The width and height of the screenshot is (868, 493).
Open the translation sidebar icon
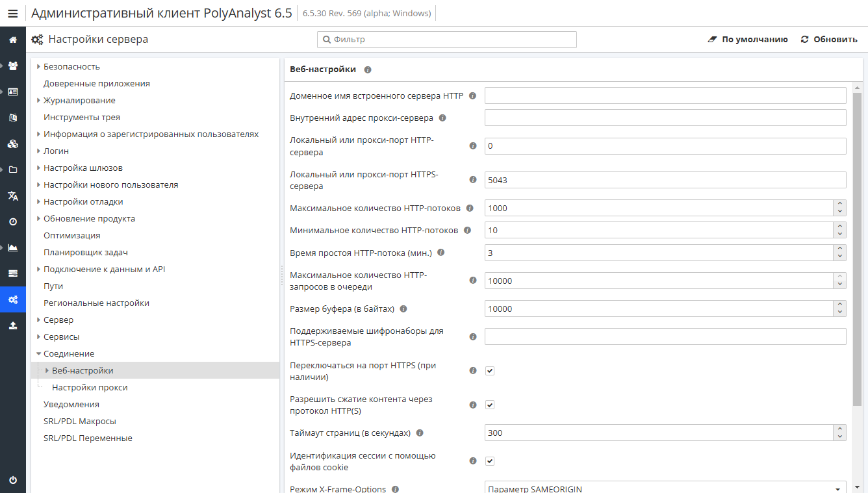(x=13, y=196)
